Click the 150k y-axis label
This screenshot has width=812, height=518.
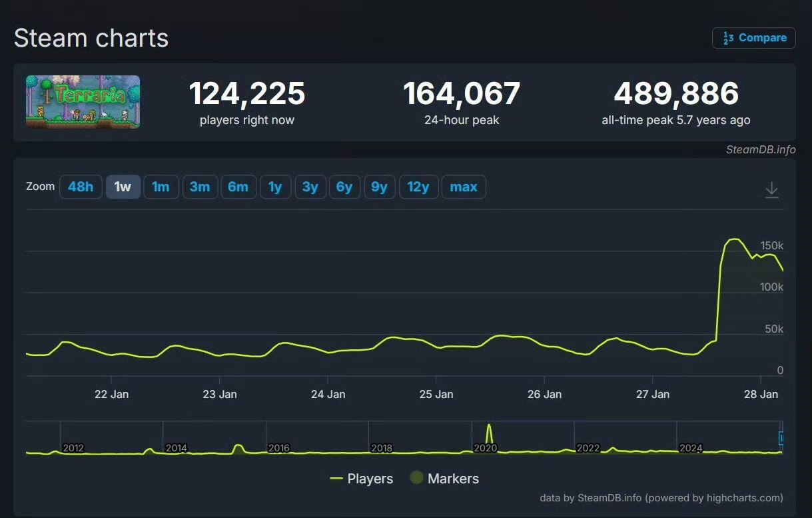click(x=772, y=245)
